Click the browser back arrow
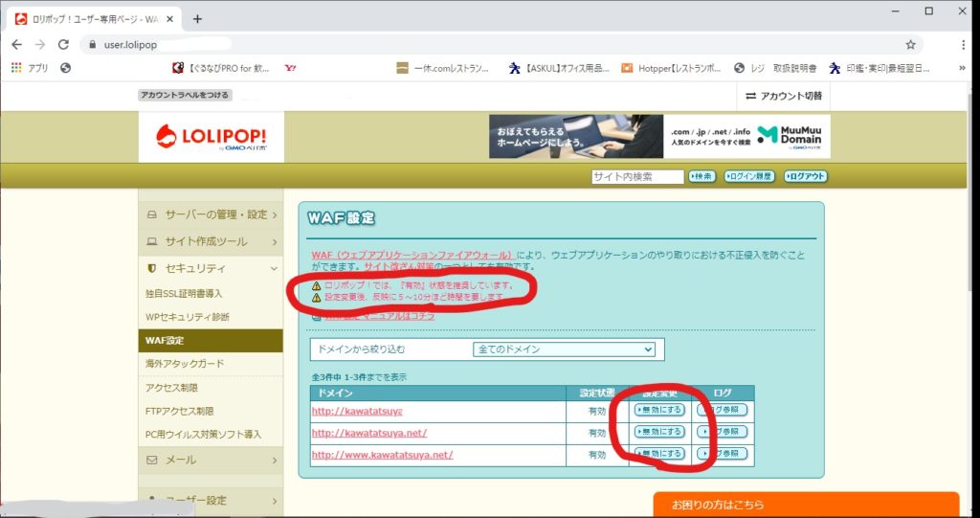 pos(16,44)
